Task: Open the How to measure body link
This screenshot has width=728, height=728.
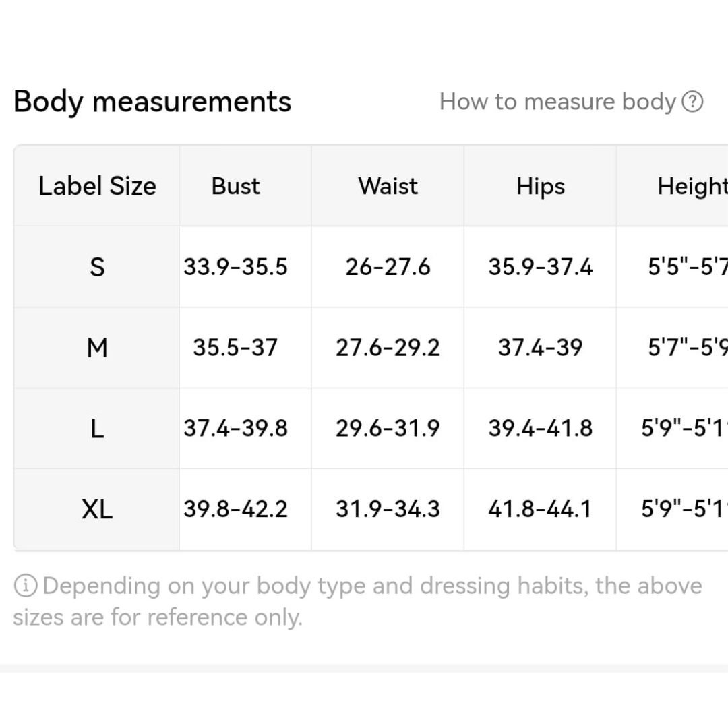Action: [557, 102]
